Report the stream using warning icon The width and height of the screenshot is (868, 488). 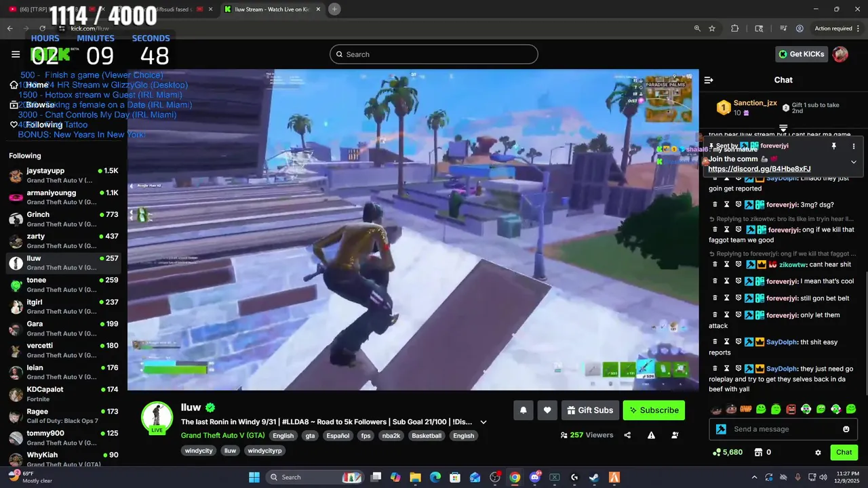pos(651,435)
